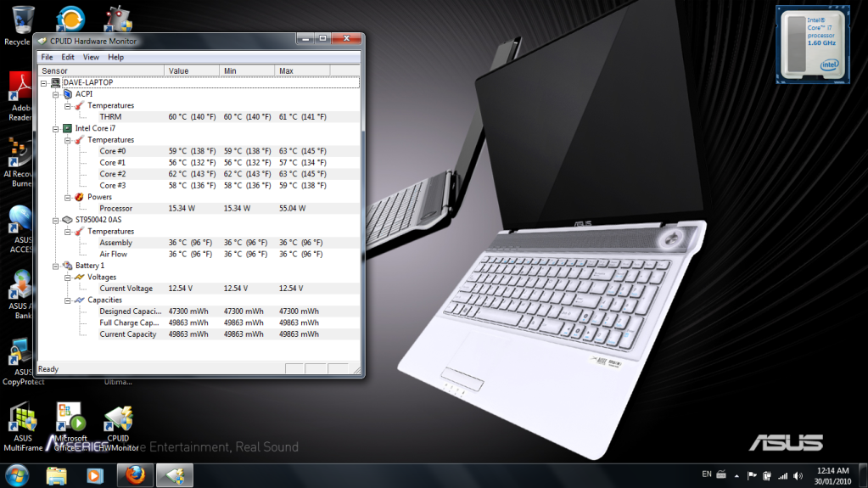The height and width of the screenshot is (488, 868).
Task: Click thermometer icon of Intel Core i7 Temperatures
Action: (80, 139)
